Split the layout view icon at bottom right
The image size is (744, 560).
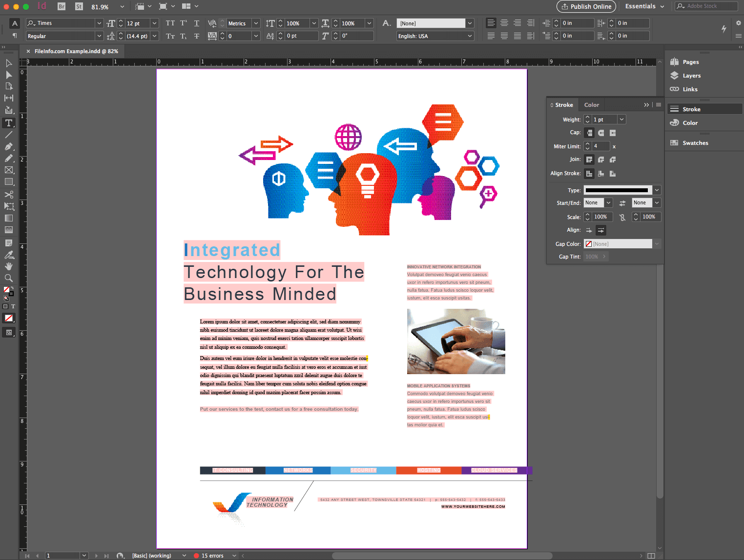tap(651, 556)
